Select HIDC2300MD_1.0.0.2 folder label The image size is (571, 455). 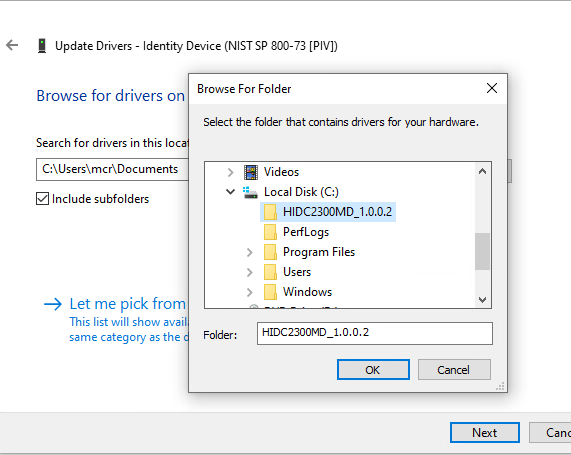click(x=338, y=212)
